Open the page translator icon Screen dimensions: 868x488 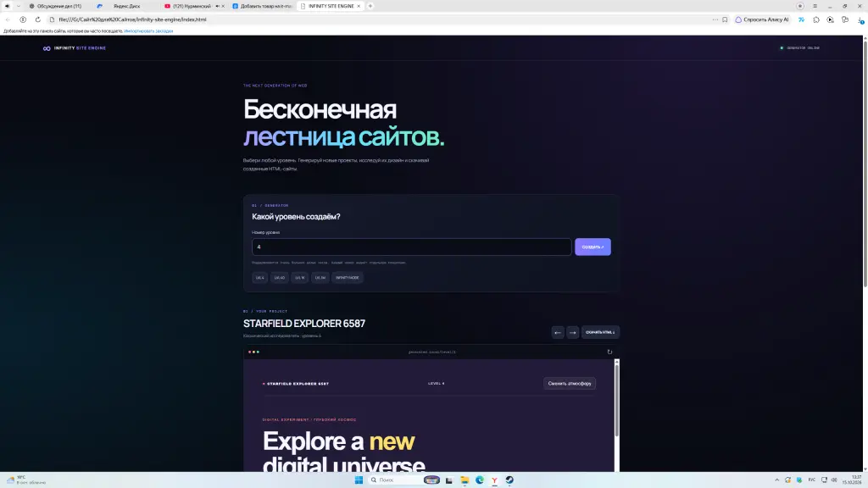point(801,19)
